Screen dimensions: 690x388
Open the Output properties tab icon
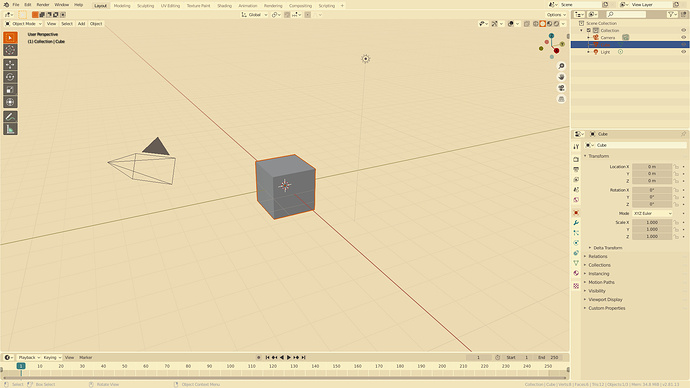pos(576,169)
